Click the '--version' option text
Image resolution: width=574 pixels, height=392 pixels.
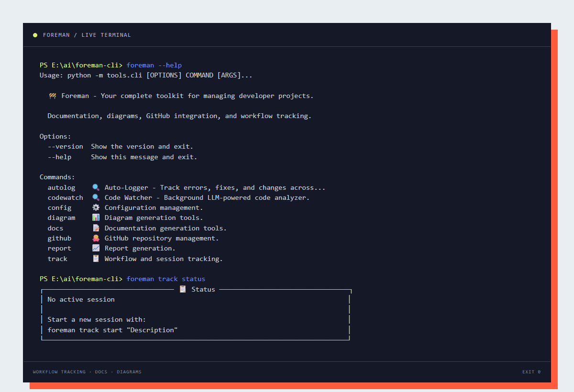[x=66, y=146]
